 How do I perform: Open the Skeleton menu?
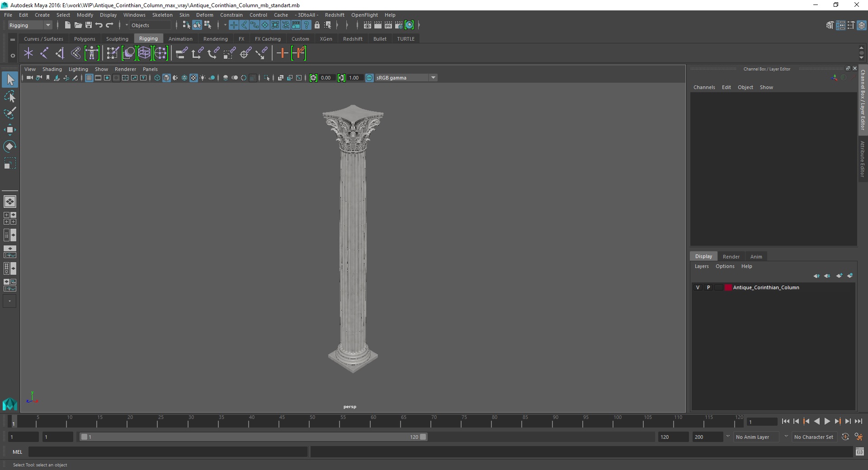click(x=162, y=15)
